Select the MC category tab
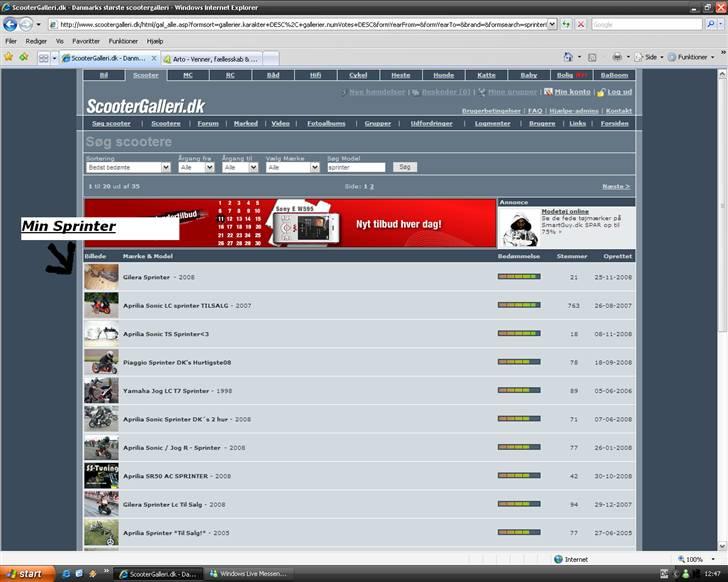728x582 pixels. pos(188,75)
